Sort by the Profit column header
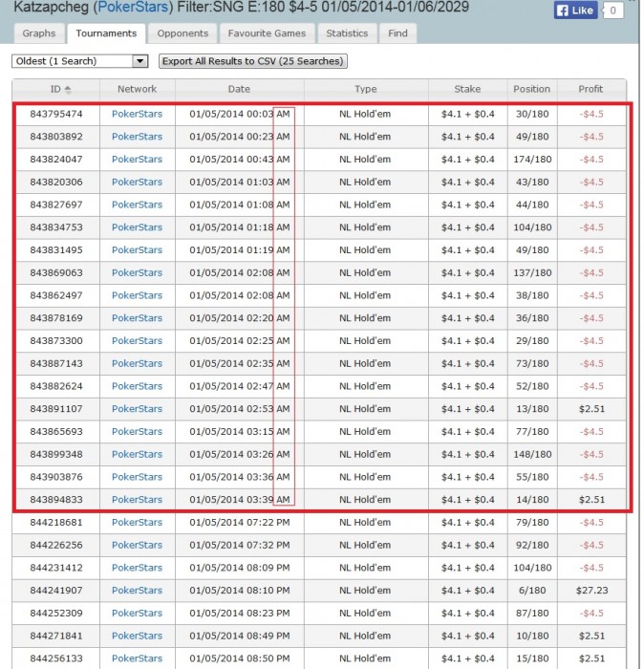 coord(590,89)
